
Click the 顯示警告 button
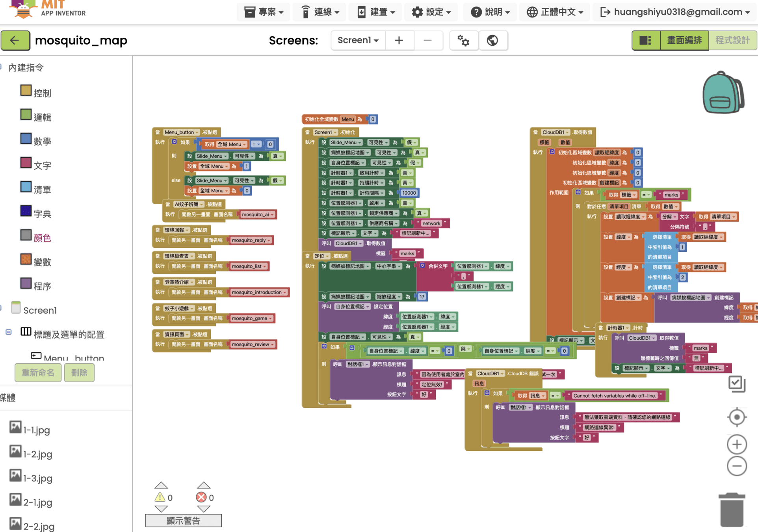183,521
